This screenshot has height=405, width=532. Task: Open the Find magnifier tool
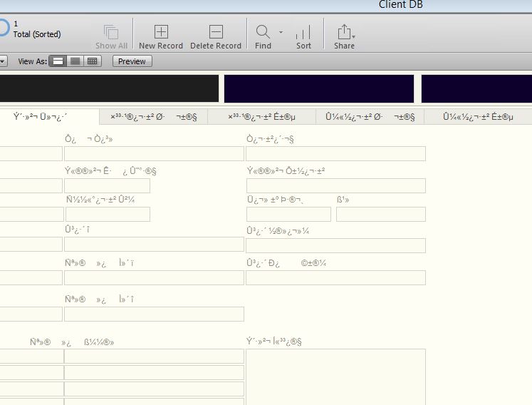tap(263, 32)
